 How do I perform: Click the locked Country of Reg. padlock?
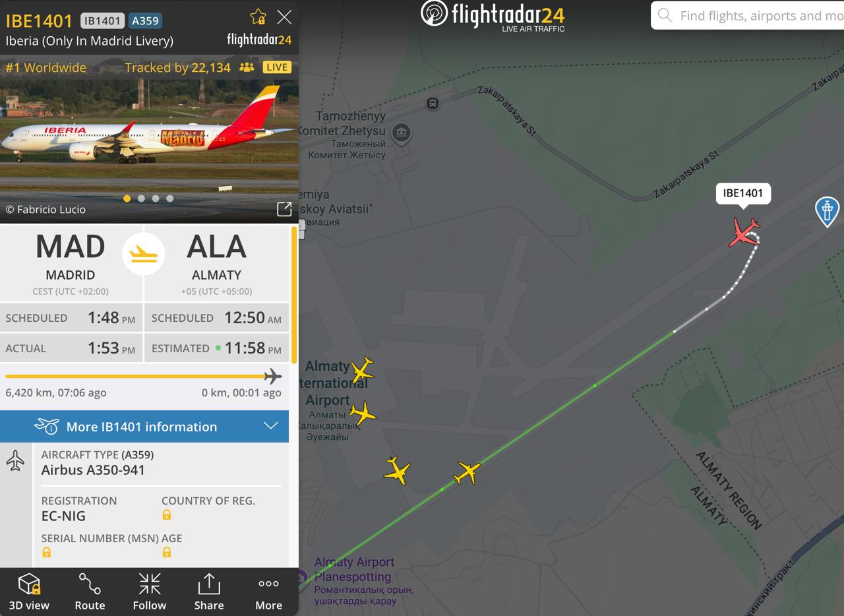coord(166,515)
